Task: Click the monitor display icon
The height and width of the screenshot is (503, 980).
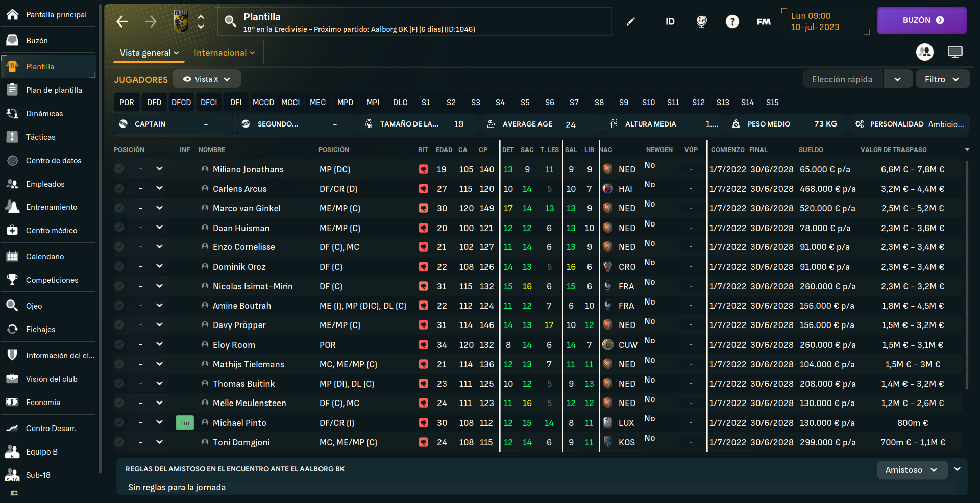Action: point(955,52)
